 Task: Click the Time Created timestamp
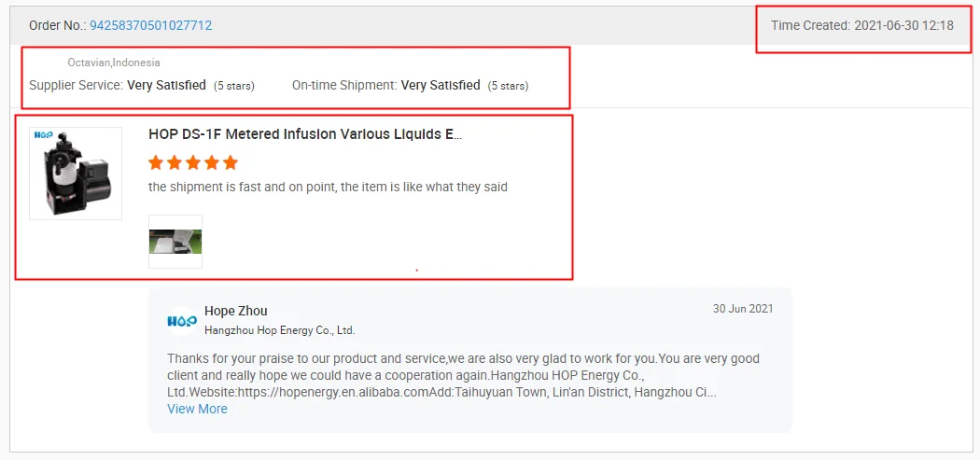(861, 25)
